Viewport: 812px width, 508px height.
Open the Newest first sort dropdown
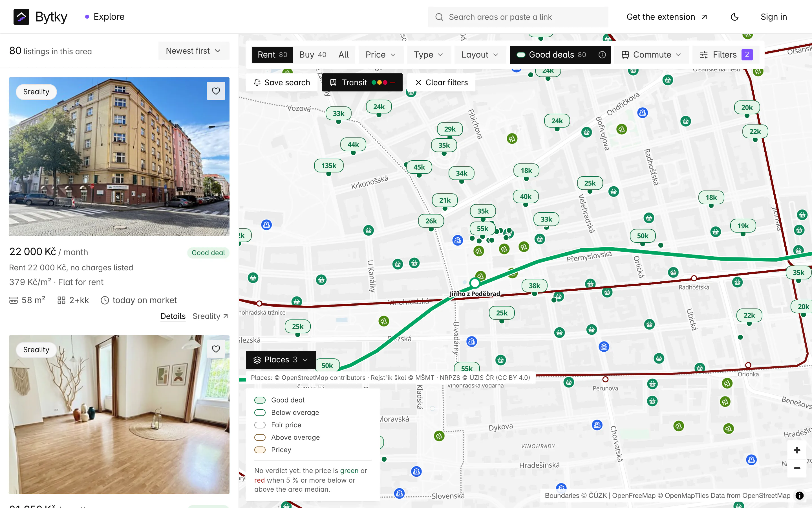coord(194,51)
